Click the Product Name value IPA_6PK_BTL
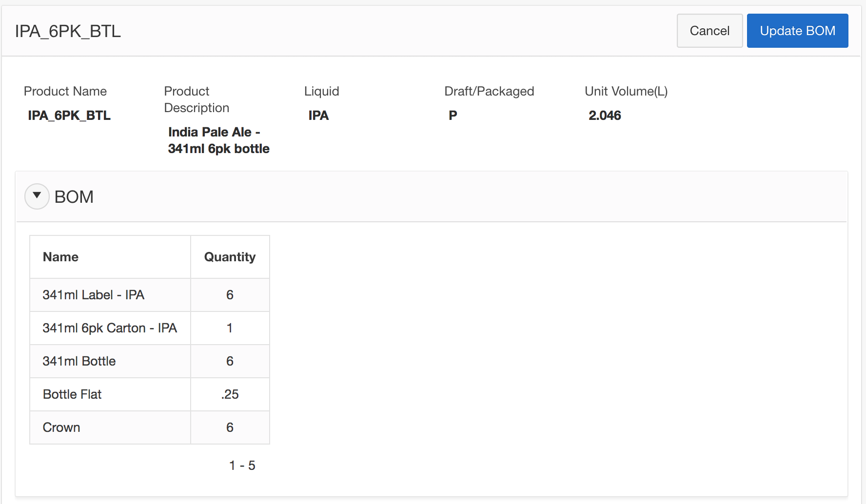The height and width of the screenshot is (504, 866). pos(69,116)
